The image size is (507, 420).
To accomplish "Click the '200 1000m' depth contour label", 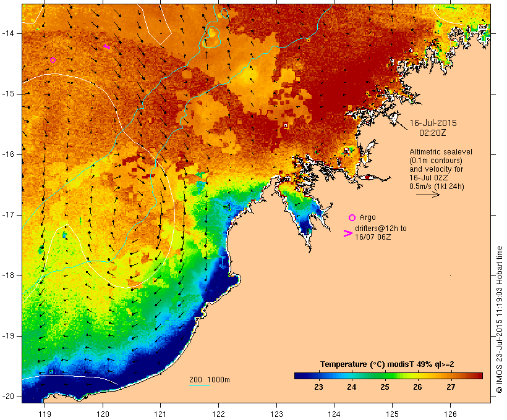I will 210,380.
